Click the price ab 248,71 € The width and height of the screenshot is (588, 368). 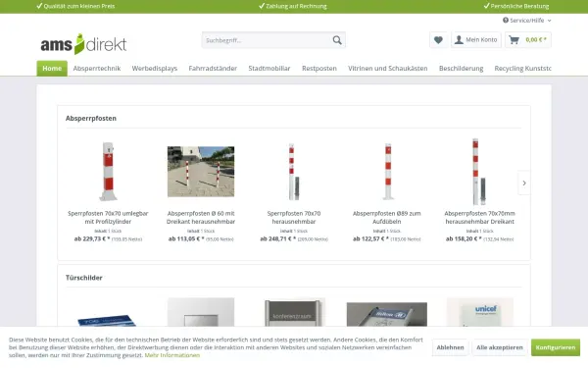pyautogui.click(x=278, y=238)
